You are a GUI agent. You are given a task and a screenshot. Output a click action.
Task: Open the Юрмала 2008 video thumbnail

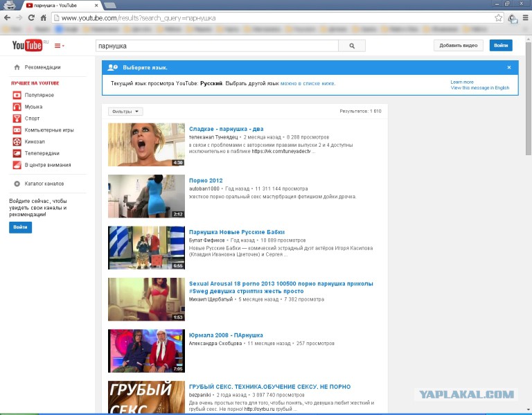[x=146, y=351]
